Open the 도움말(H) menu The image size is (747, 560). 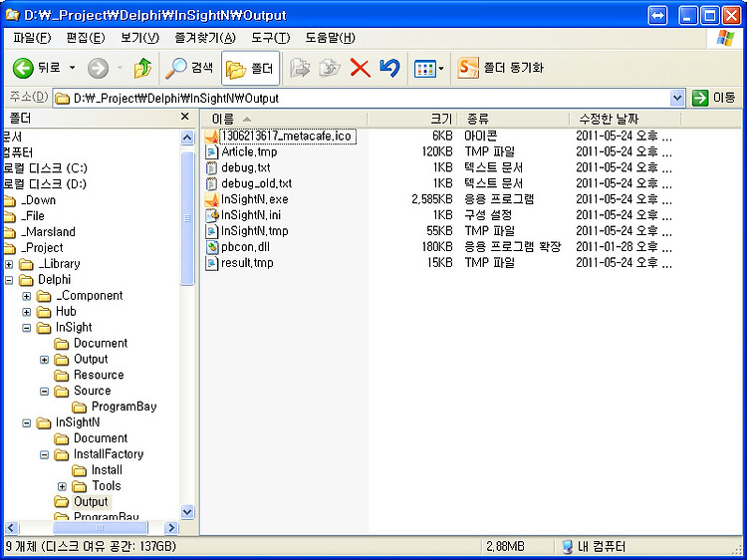(x=330, y=38)
